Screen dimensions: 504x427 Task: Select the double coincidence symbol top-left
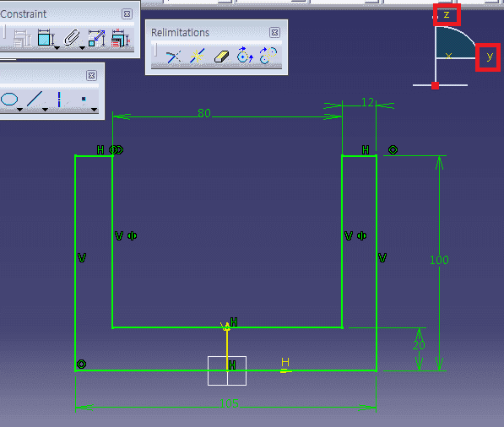(116, 149)
